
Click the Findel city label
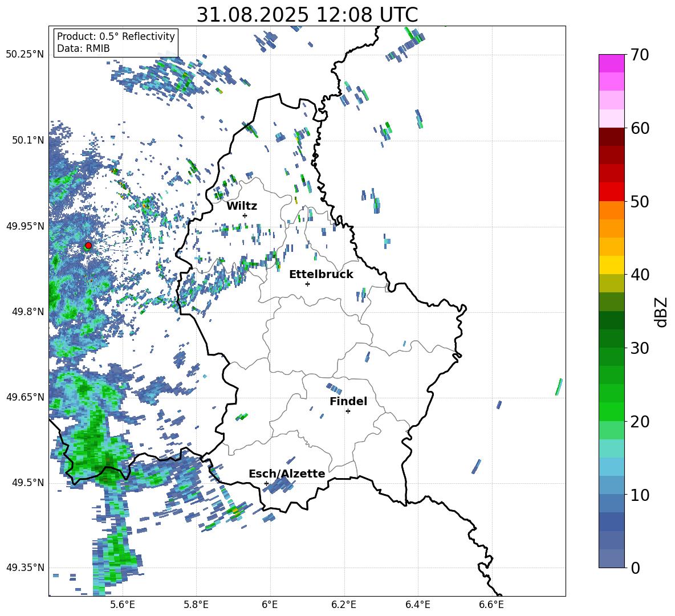click(348, 401)
